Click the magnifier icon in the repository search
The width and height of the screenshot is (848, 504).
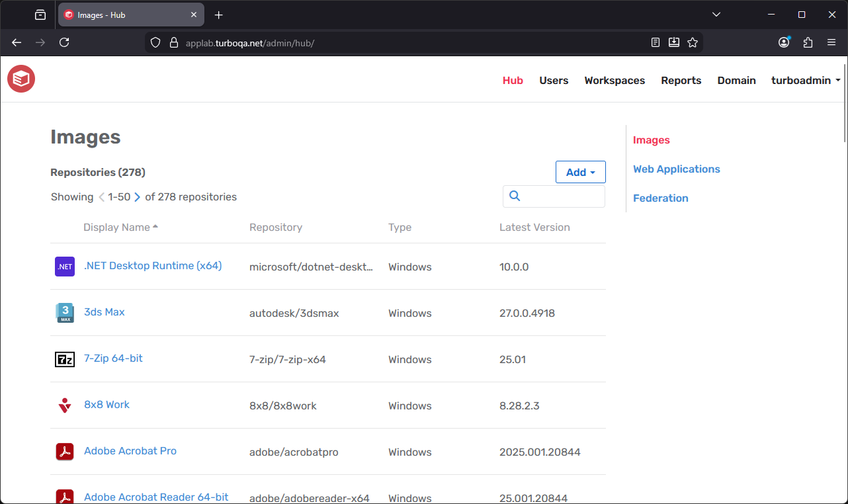coord(515,196)
